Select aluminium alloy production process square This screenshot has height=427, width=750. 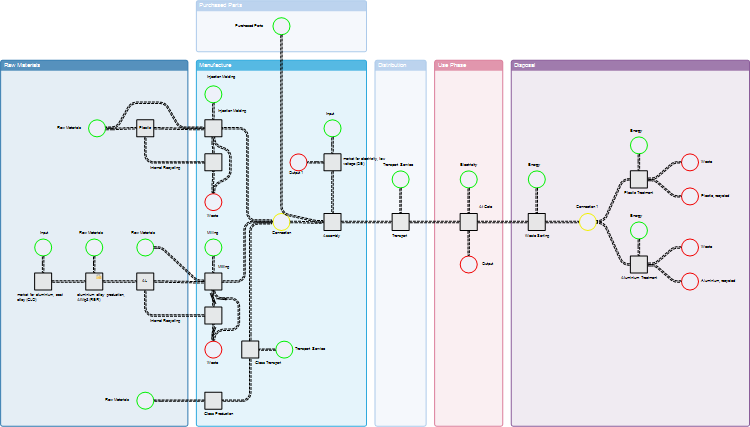[94, 281]
